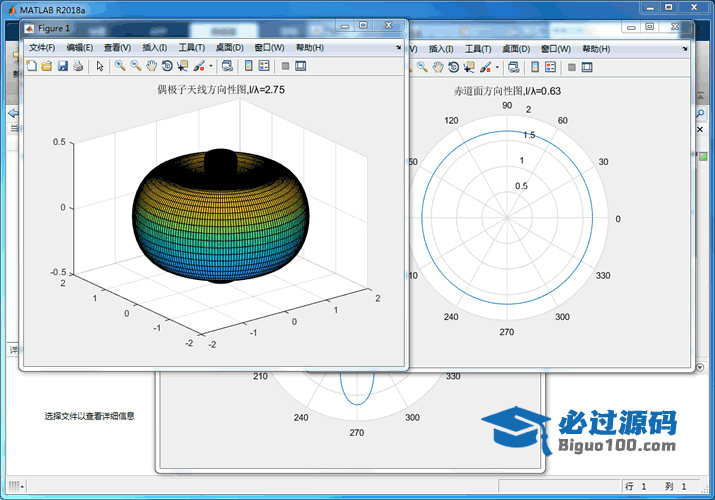This screenshot has width=715, height=500.
Task: Insert a colorbar in Figure 1
Action: (x=246, y=67)
